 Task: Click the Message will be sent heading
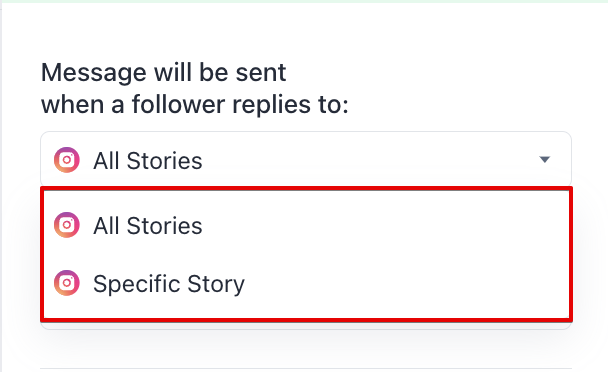(164, 73)
